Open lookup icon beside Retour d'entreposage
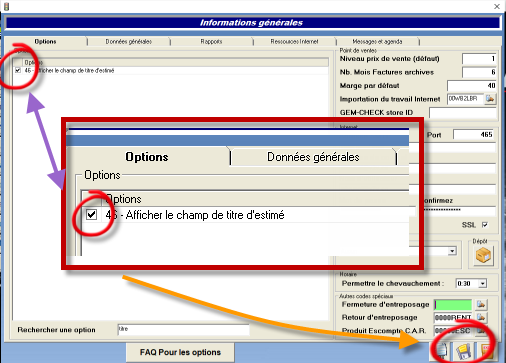 click(x=481, y=317)
